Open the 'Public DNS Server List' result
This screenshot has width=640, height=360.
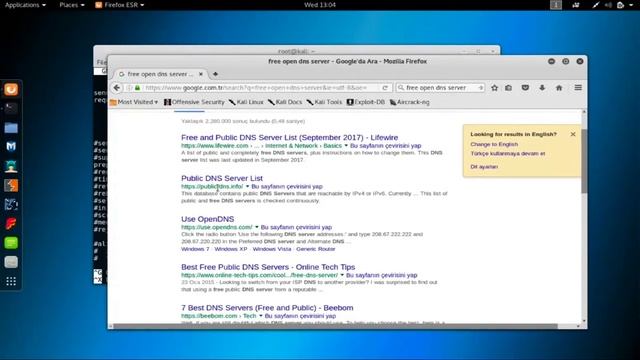click(222, 178)
